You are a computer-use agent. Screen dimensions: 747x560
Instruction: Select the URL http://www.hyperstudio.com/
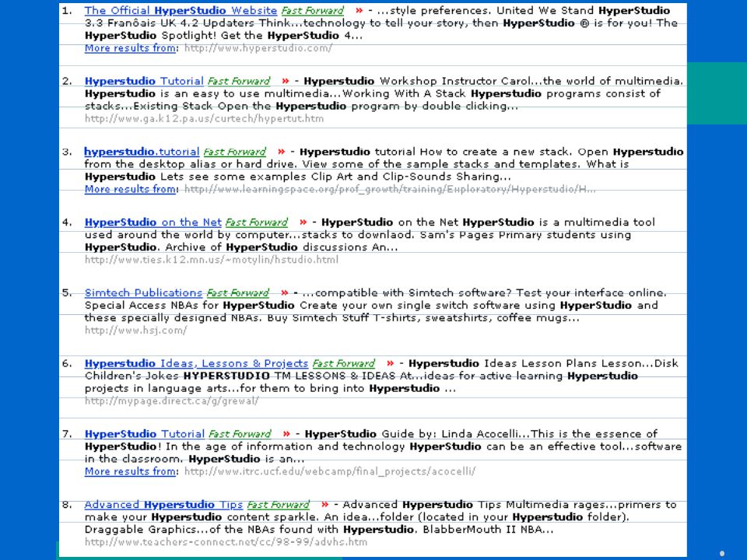258,48
